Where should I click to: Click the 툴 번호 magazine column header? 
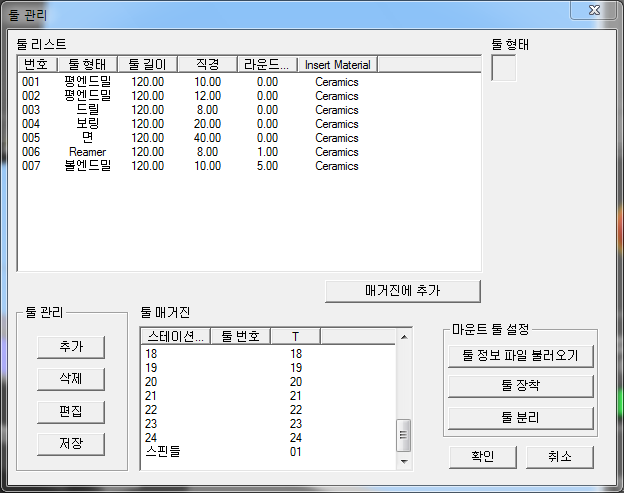click(240, 337)
